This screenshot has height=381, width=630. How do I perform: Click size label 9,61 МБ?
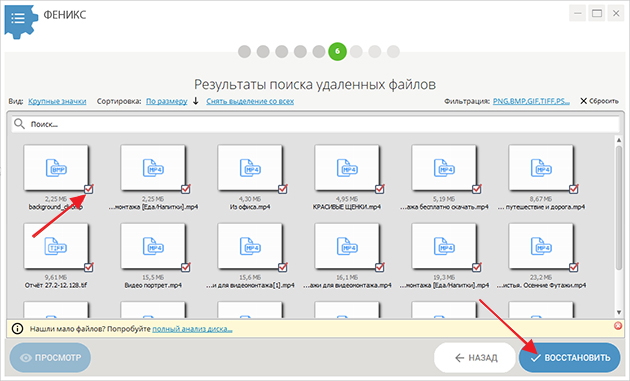coord(56,277)
